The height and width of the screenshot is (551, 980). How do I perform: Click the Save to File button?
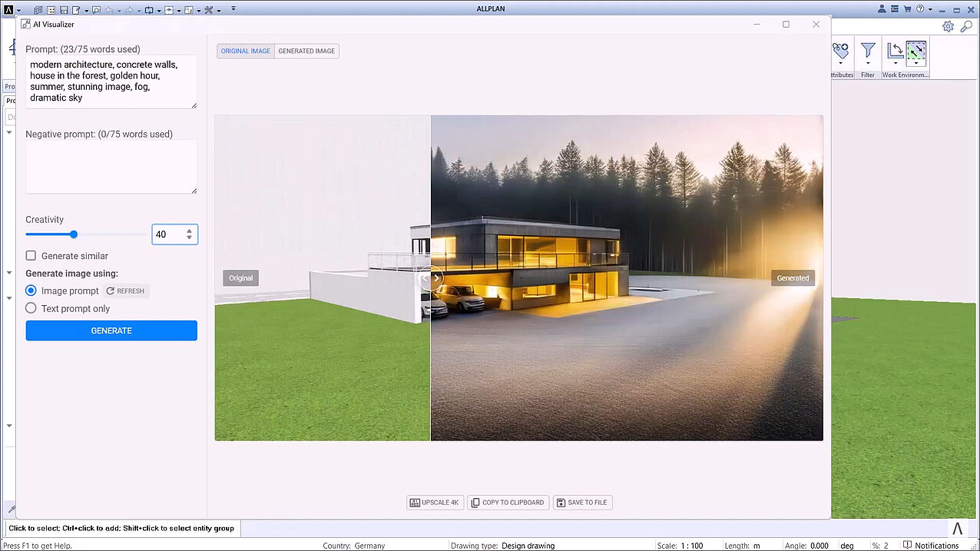tap(582, 503)
